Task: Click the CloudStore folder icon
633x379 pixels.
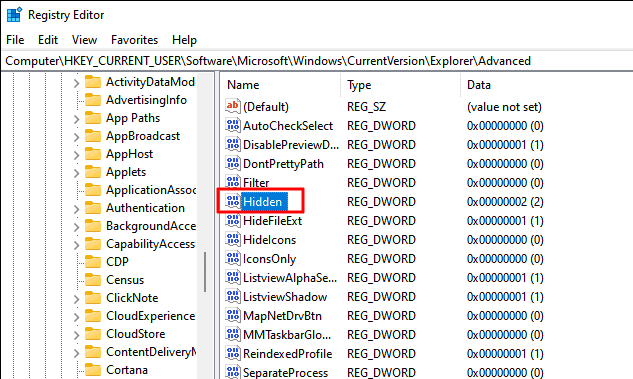Action: 93,334
